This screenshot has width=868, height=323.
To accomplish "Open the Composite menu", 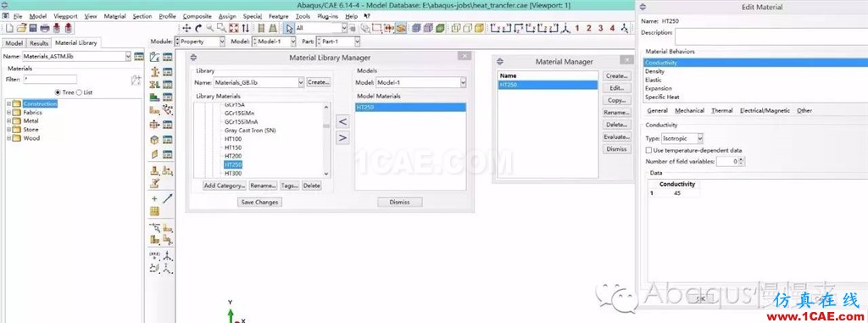I will point(197,16).
